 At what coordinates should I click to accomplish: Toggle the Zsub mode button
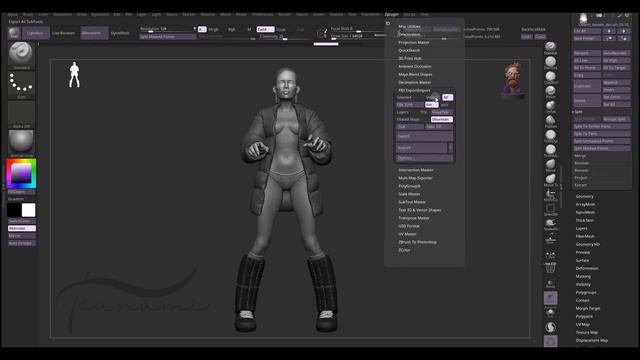tap(281, 29)
